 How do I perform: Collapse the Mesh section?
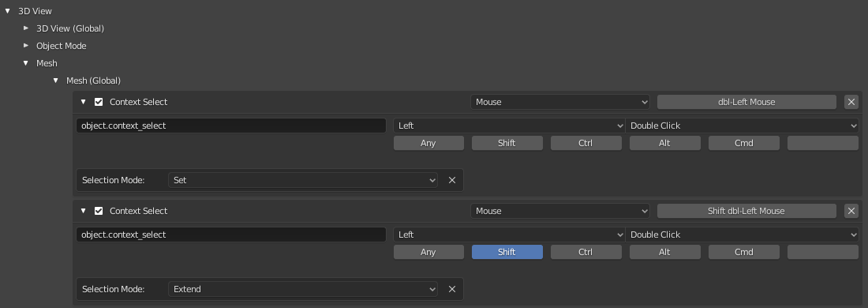26,63
